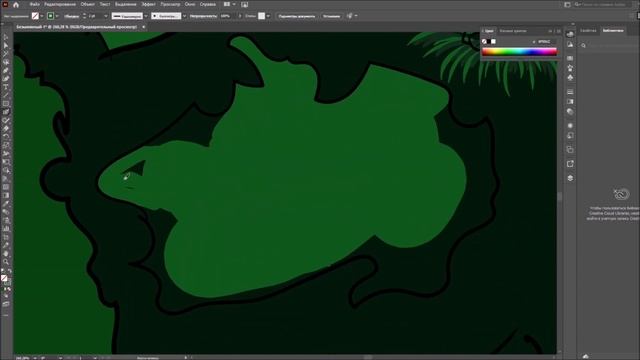Select the Type tool
The image size is (640, 360).
coord(6,87)
